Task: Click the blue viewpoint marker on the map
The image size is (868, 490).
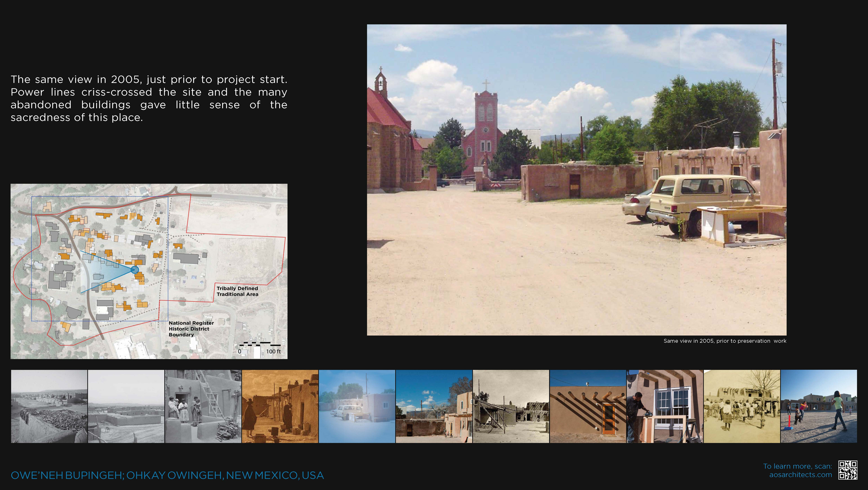Action: point(134,270)
